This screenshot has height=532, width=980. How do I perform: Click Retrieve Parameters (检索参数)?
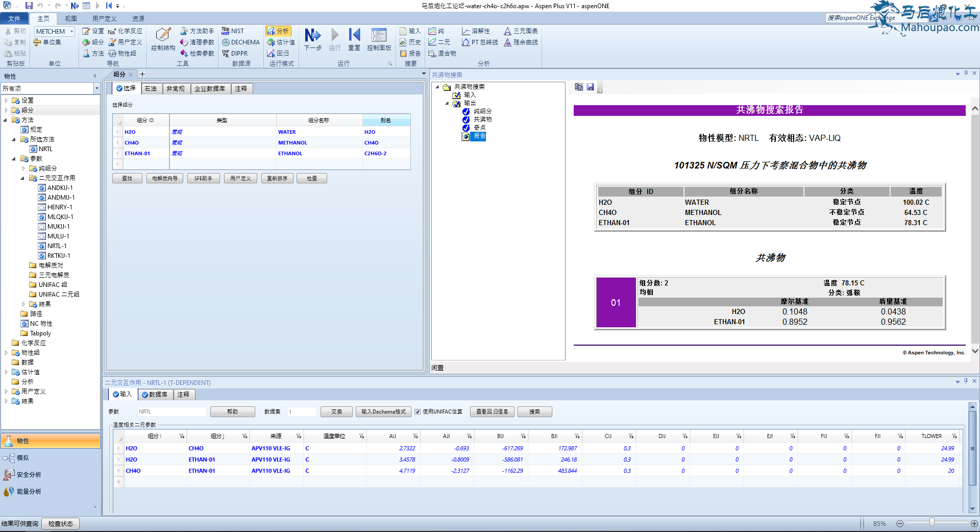click(x=197, y=54)
